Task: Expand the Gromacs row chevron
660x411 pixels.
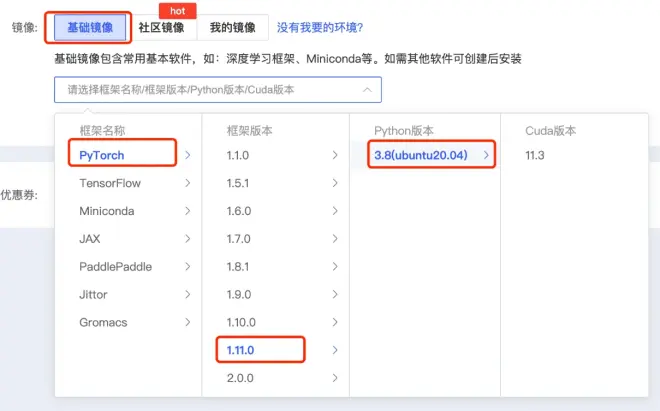Action: pos(188,322)
